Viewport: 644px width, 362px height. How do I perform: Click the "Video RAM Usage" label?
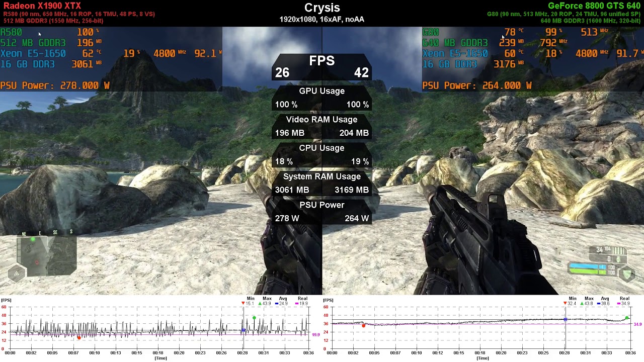coord(322,120)
